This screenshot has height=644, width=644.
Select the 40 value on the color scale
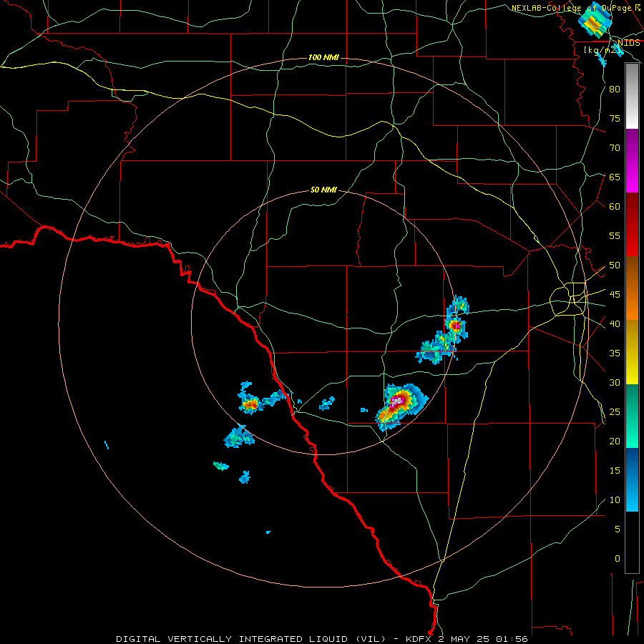coord(615,324)
